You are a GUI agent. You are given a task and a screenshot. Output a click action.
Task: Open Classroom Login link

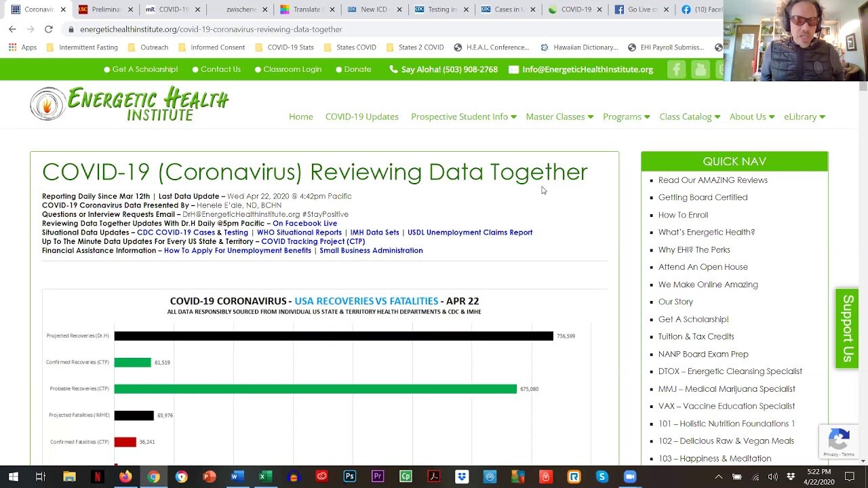(x=288, y=69)
